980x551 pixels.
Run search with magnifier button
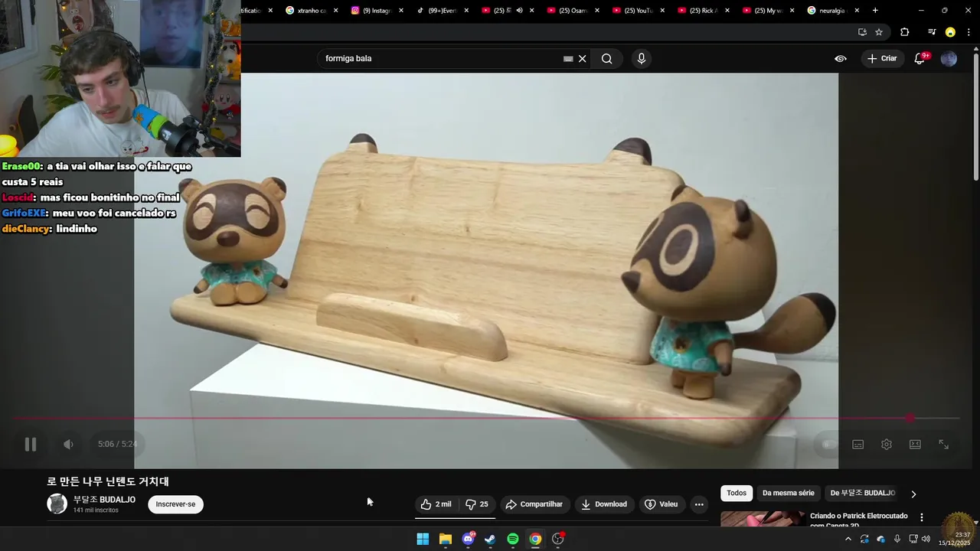607,59
